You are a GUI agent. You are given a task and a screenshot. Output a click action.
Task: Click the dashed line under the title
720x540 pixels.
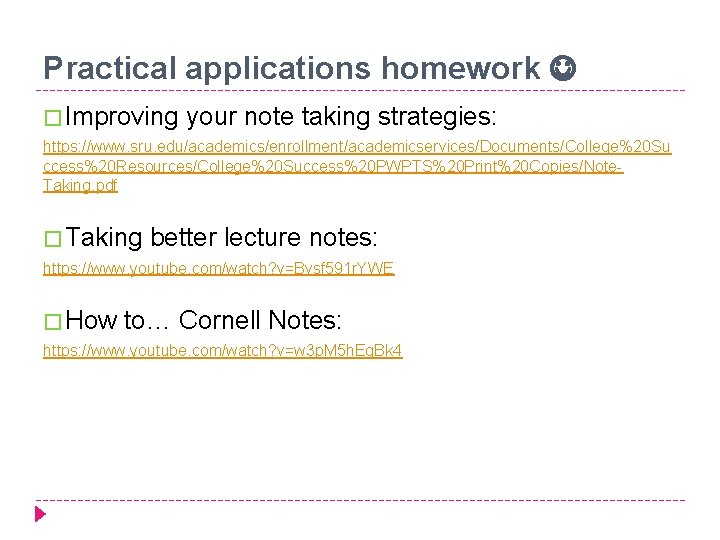click(360, 90)
